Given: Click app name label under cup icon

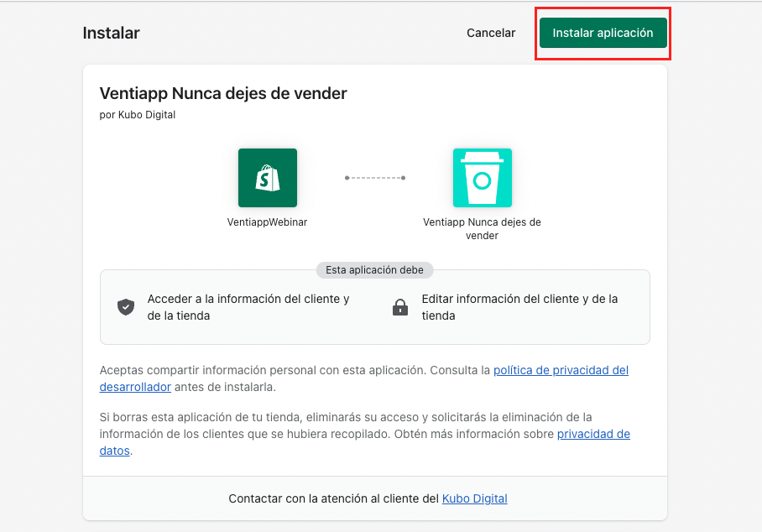Looking at the screenshot, I should pos(482,229).
